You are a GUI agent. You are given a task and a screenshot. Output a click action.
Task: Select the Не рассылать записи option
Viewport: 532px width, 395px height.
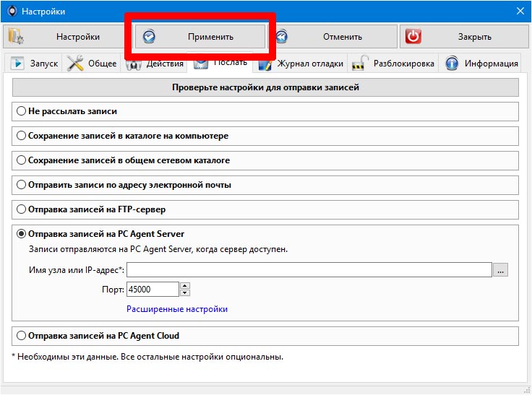[x=21, y=111]
